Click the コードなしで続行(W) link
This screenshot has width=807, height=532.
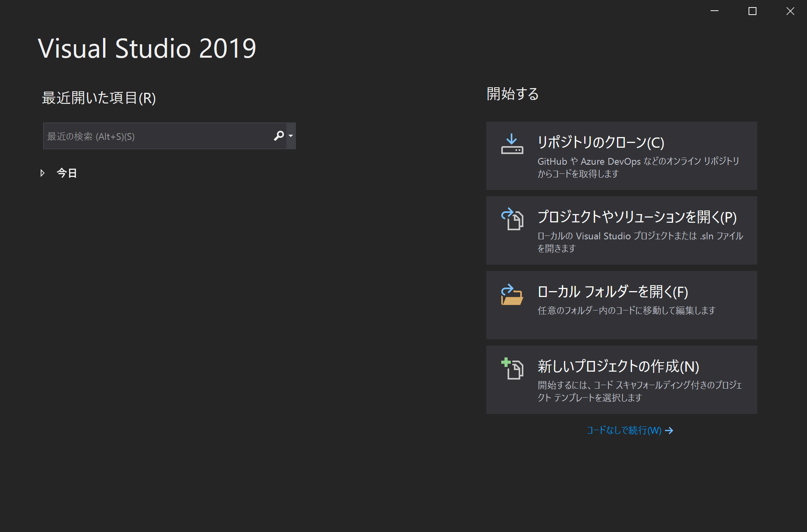click(624, 430)
